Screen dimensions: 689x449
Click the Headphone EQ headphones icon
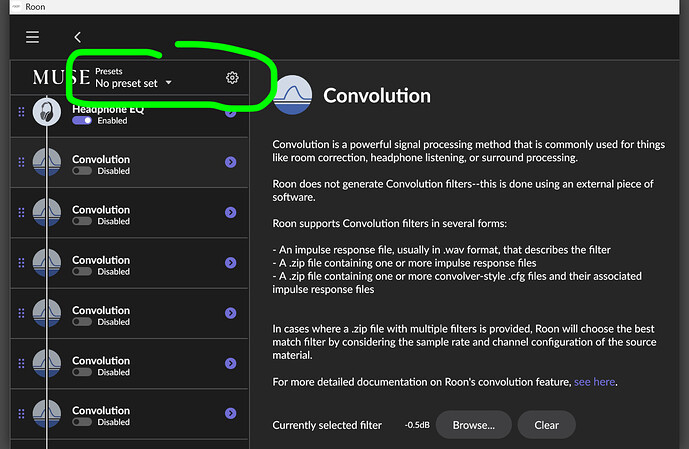(47, 112)
